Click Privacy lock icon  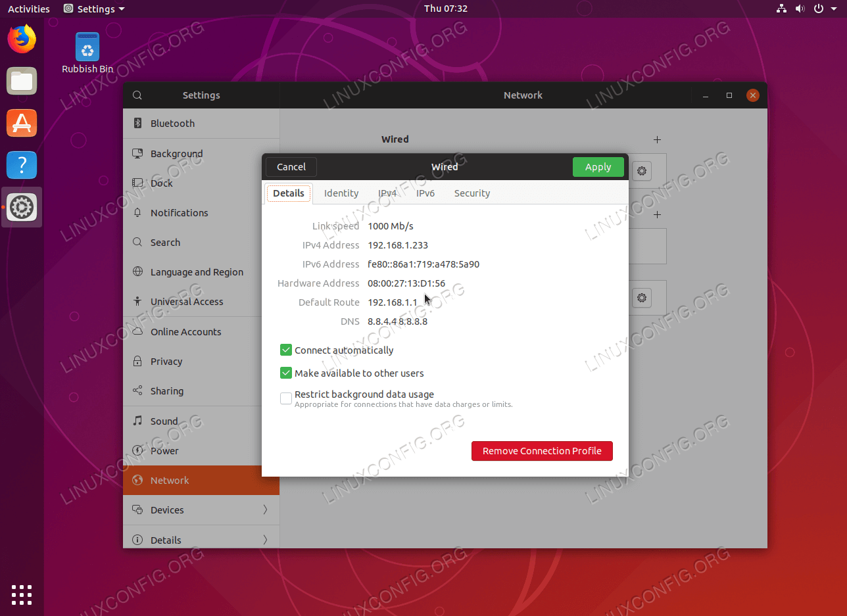point(137,361)
